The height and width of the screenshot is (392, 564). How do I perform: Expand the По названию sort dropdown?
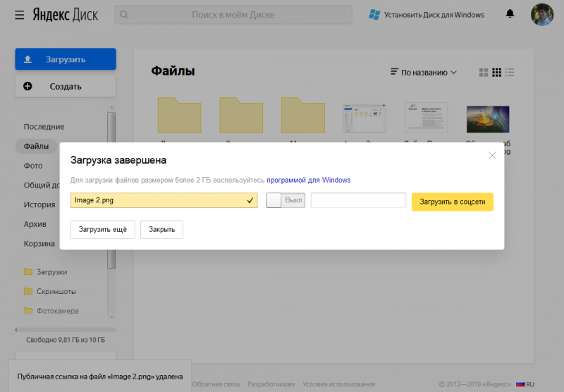click(x=423, y=73)
